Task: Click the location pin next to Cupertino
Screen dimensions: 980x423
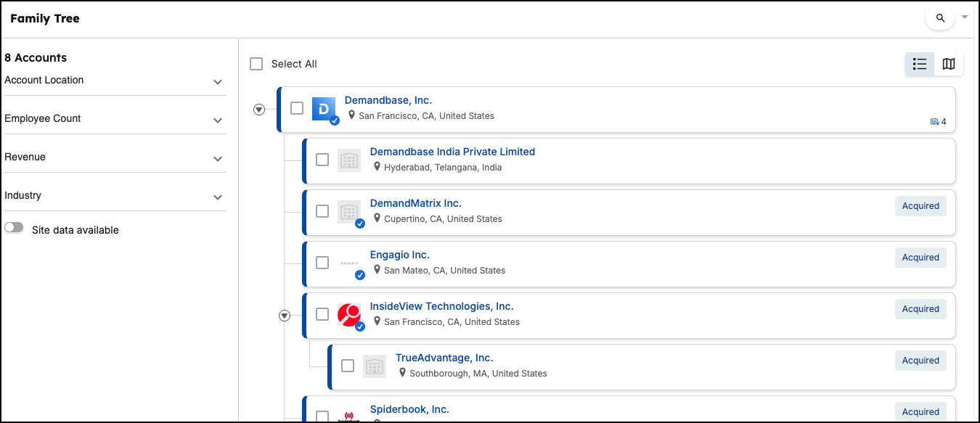Action: pyautogui.click(x=377, y=218)
